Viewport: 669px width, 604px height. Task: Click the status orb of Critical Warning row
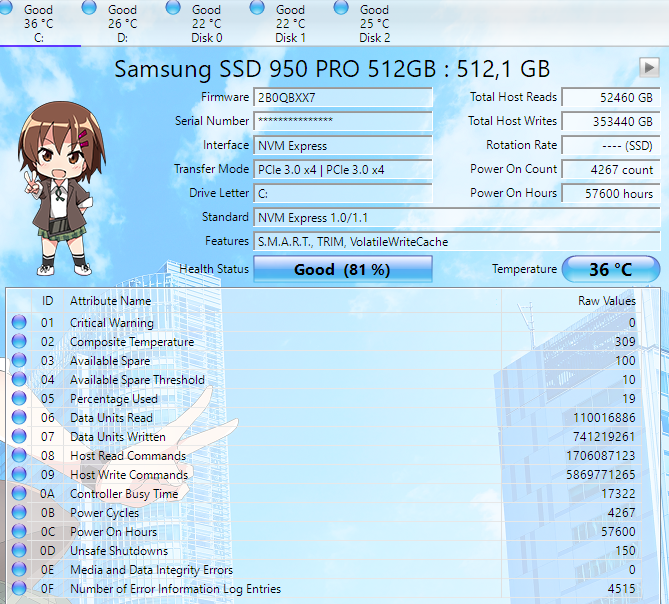19,322
